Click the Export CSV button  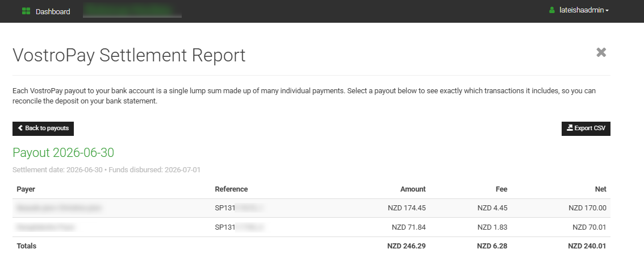586,128
